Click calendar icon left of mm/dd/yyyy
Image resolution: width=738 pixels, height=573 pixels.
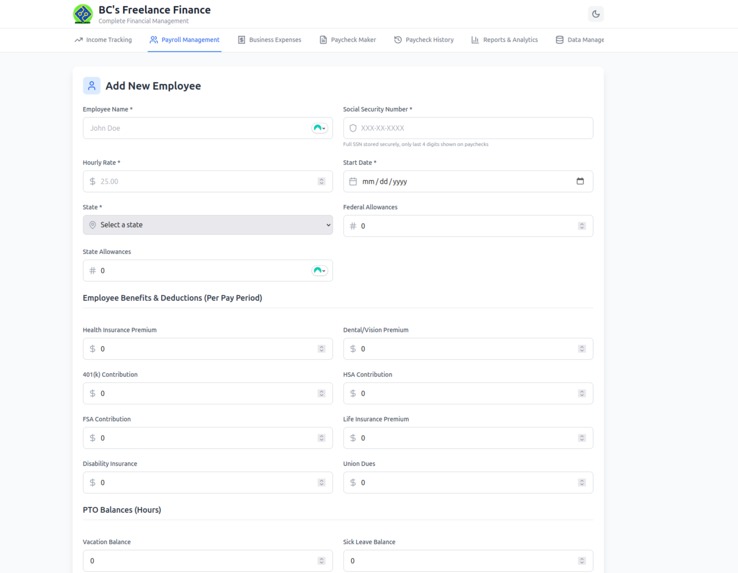pyautogui.click(x=353, y=181)
